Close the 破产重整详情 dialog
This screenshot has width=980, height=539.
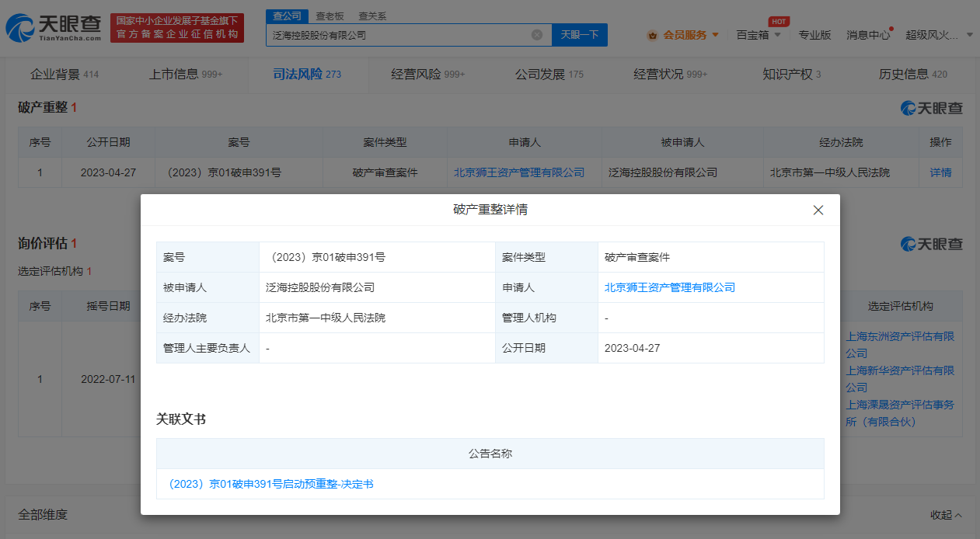(x=818, y=210)
